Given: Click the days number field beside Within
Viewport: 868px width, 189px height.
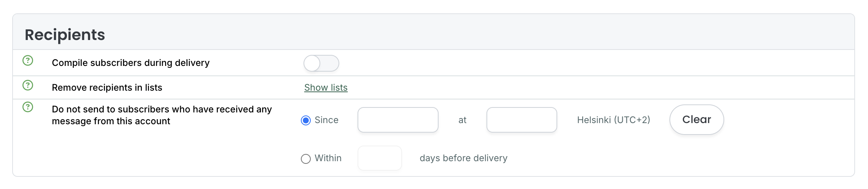Looking at the screenshot, I should click(380, 158).
